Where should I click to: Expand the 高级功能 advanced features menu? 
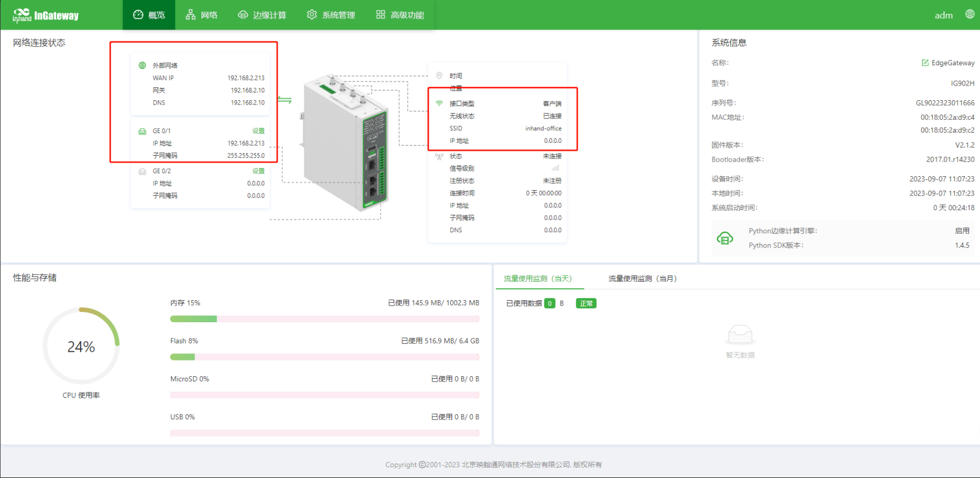pos(400,15)
